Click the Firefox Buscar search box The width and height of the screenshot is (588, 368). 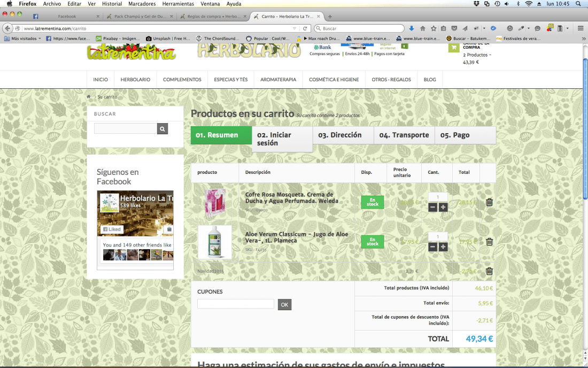click(x=359, y=28)
